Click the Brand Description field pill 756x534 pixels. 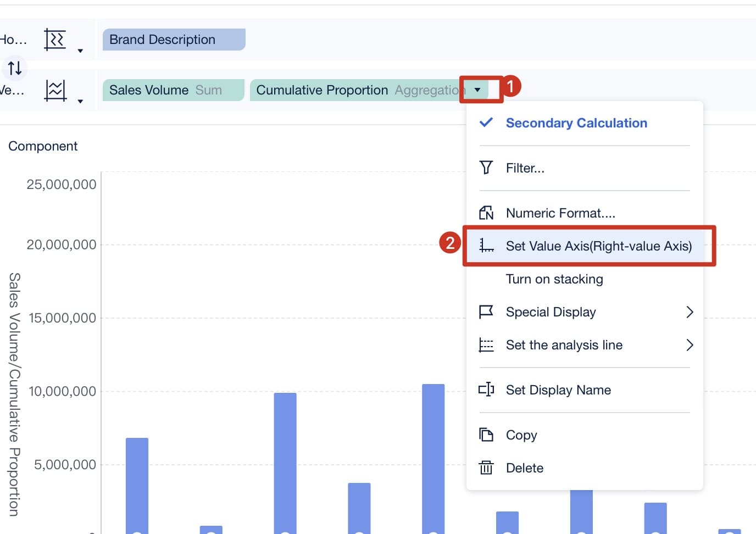tap(174, 40)
